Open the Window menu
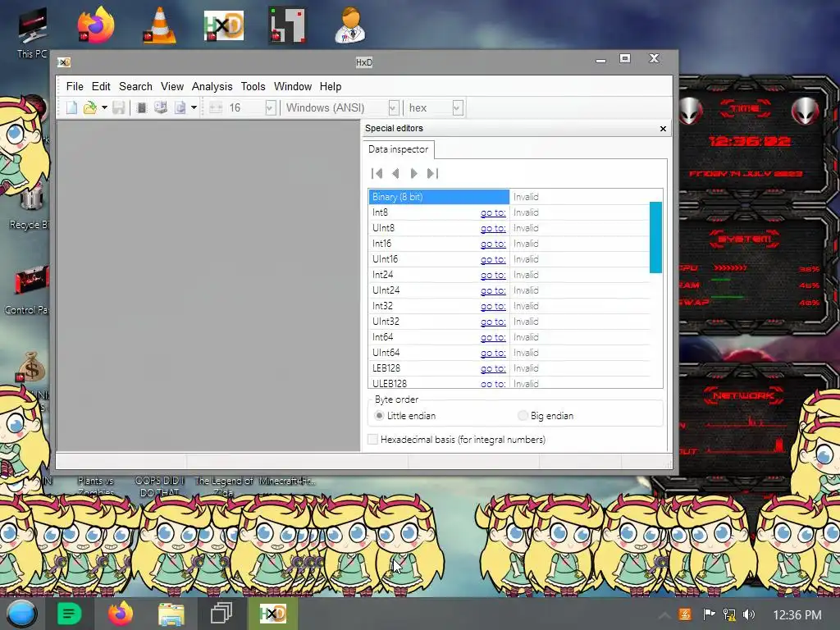The width and height of the screenshot is (840, 630). point(293,86)
